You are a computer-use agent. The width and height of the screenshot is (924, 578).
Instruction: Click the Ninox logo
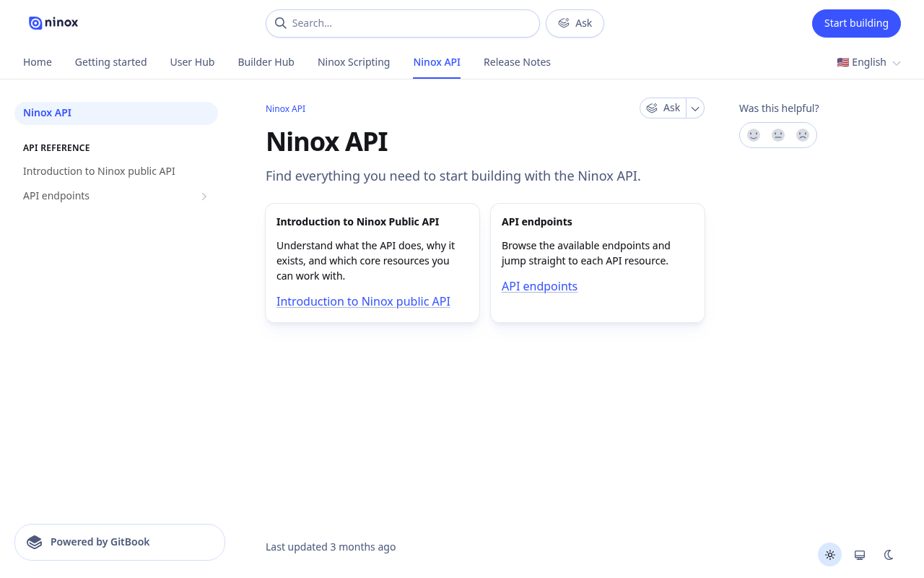click(53, 23)
